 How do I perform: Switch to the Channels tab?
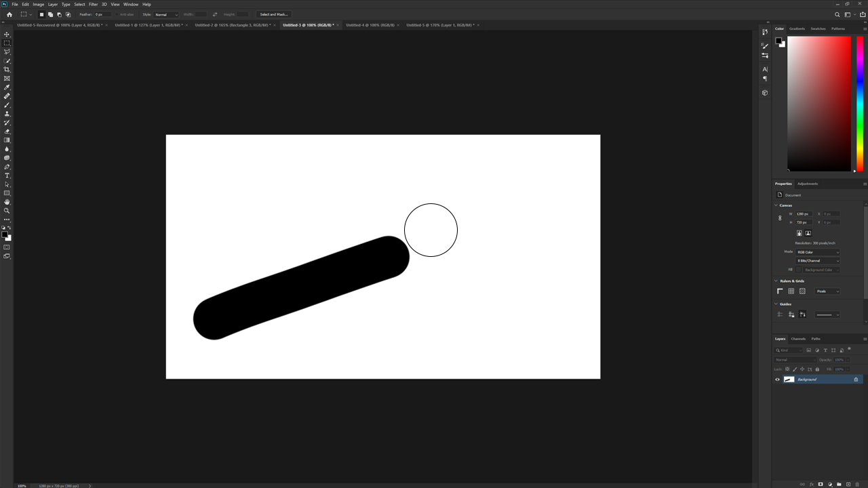[798, 339]
